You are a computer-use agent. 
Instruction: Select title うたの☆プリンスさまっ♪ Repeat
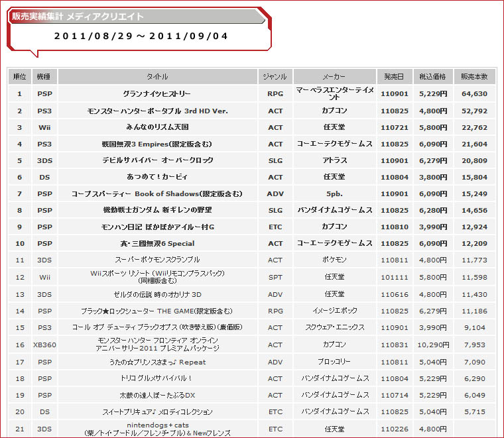158,362
